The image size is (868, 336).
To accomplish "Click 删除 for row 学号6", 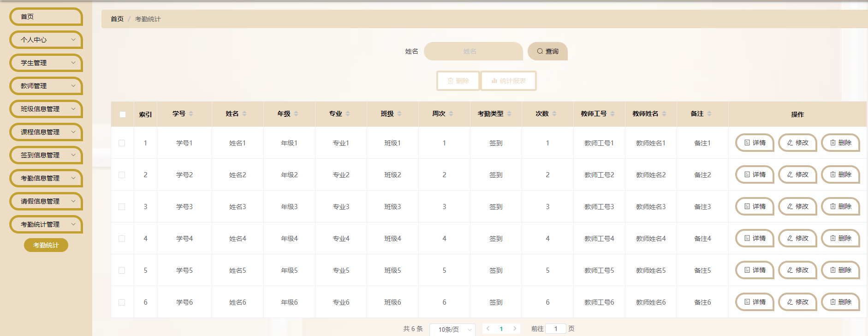I will point(840,302).
